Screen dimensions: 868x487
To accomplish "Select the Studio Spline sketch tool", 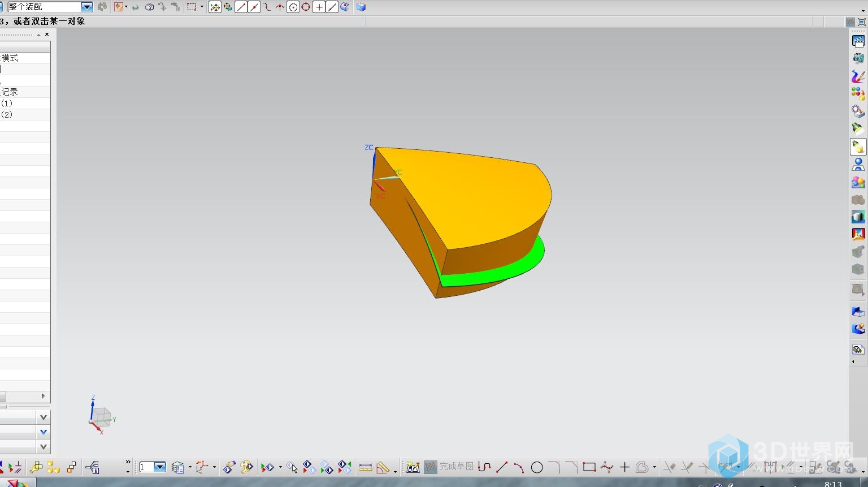I will click(607, 467).
